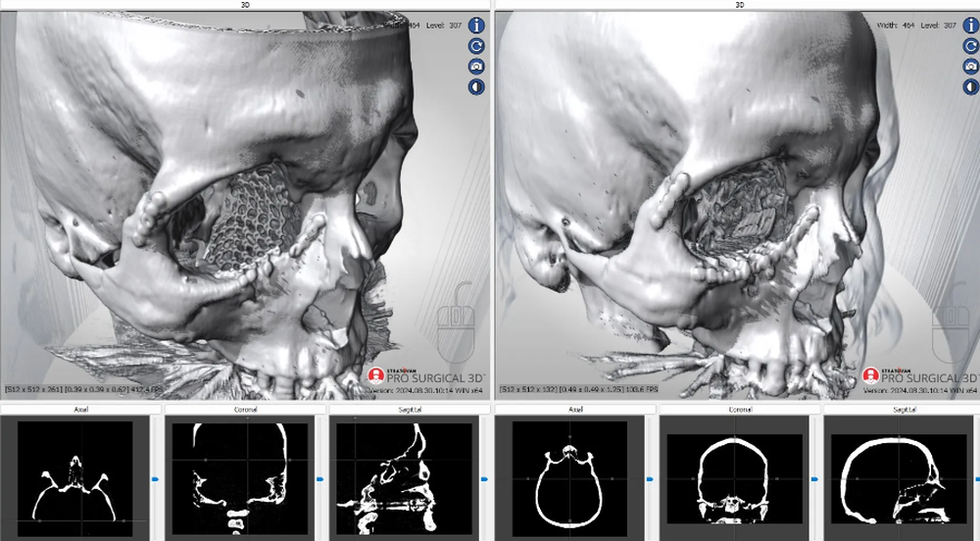The image size is (980, 541).
Task: Click the "Width: 464" readout in right view
Action: [x=896, y=25]
